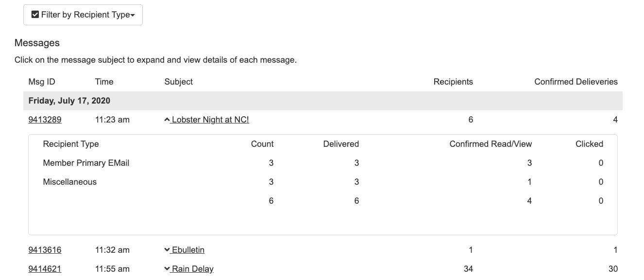The image size is (644, 280).
Task: Toggle the Filter by Recipient Type checkbox icon
Action: click(35, 15)
